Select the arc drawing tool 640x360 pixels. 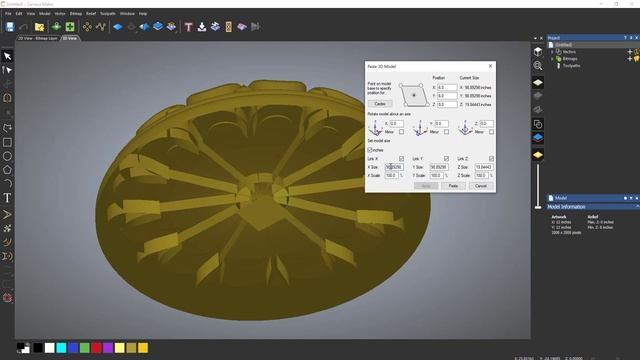7,184
